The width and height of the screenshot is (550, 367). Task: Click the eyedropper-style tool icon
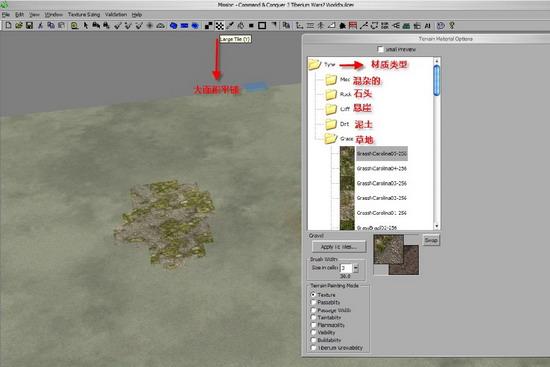(x=230, y=25)
